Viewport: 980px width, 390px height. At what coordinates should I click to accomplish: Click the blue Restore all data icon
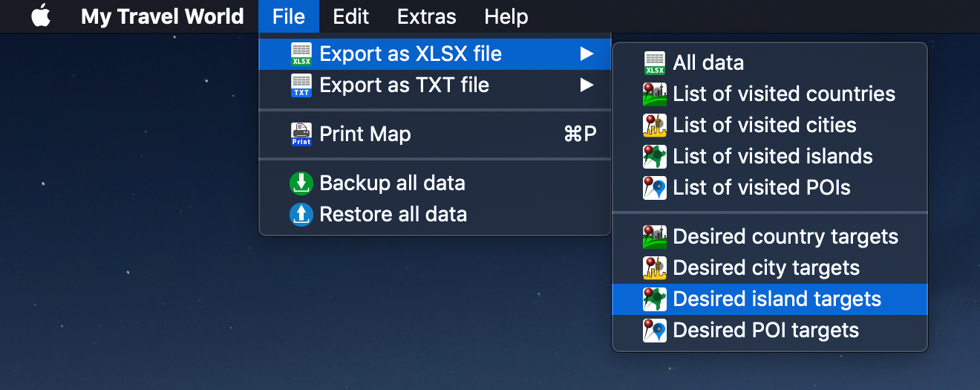pos(301,215)
